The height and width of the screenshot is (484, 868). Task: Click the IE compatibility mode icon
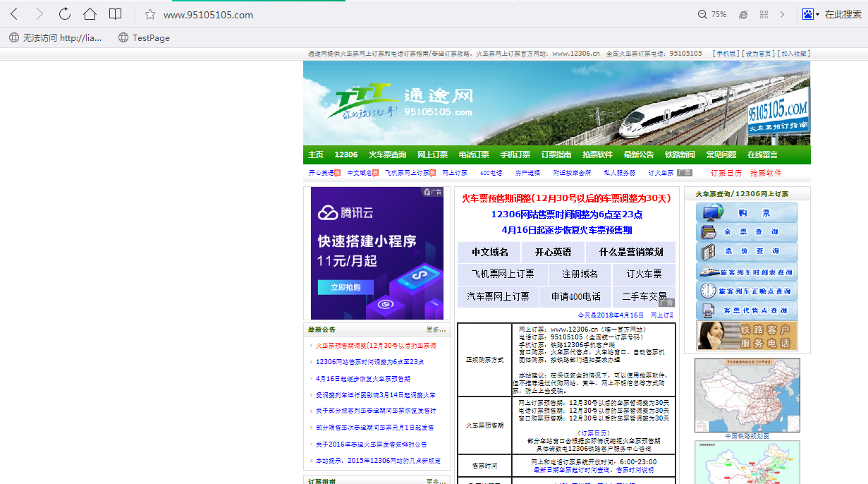742,14
